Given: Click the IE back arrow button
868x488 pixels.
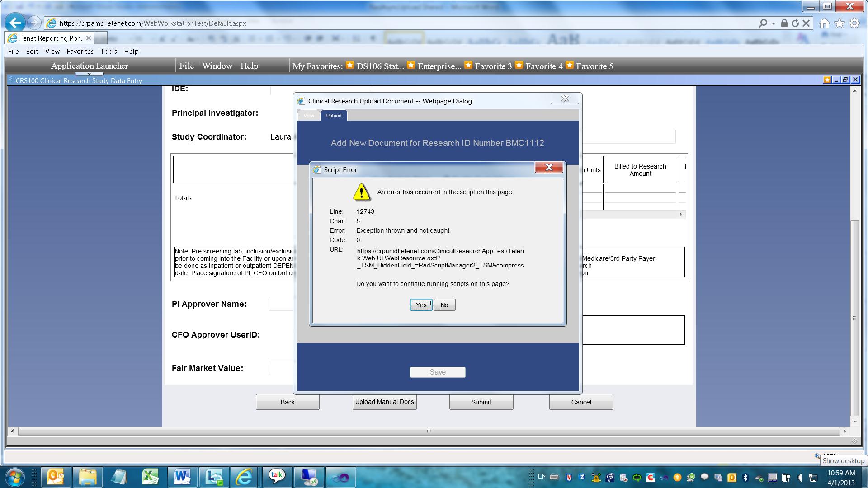Looking at the screenshot, I should click(x=15, y=23).
